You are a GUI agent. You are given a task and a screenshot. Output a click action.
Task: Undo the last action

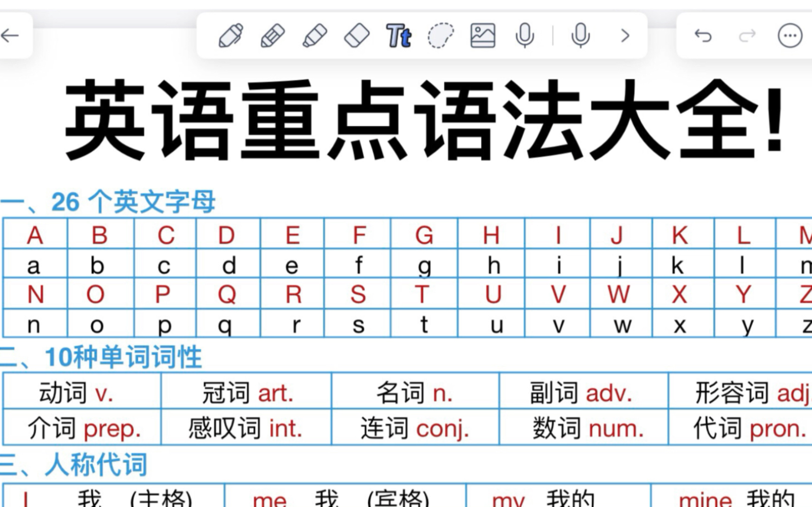[x=703, y=36]
